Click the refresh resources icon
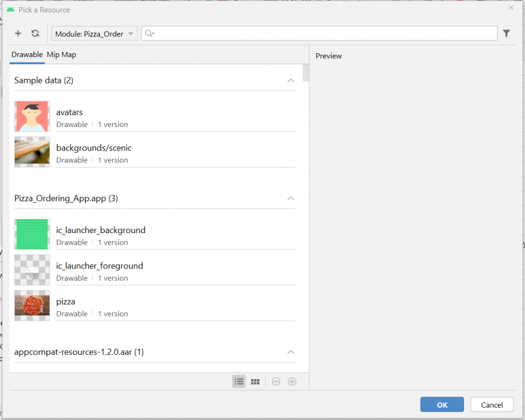Screen dimensions: 525x420 35,34
